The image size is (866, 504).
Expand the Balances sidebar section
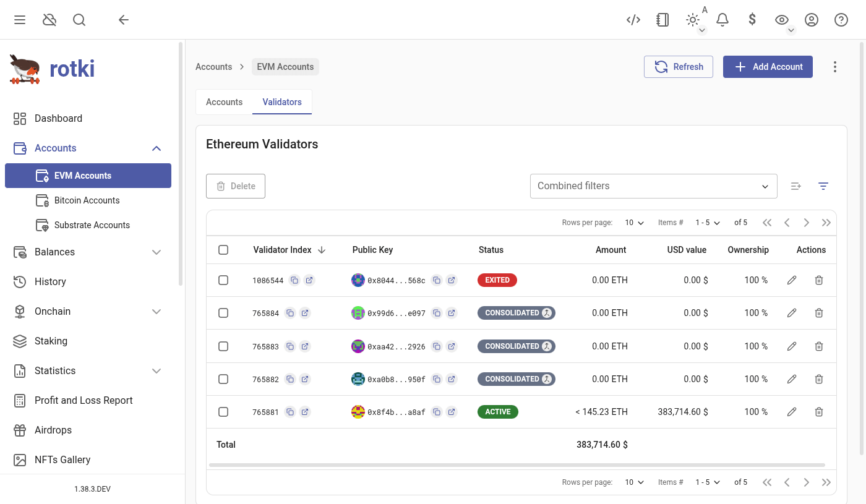[156, 252]
